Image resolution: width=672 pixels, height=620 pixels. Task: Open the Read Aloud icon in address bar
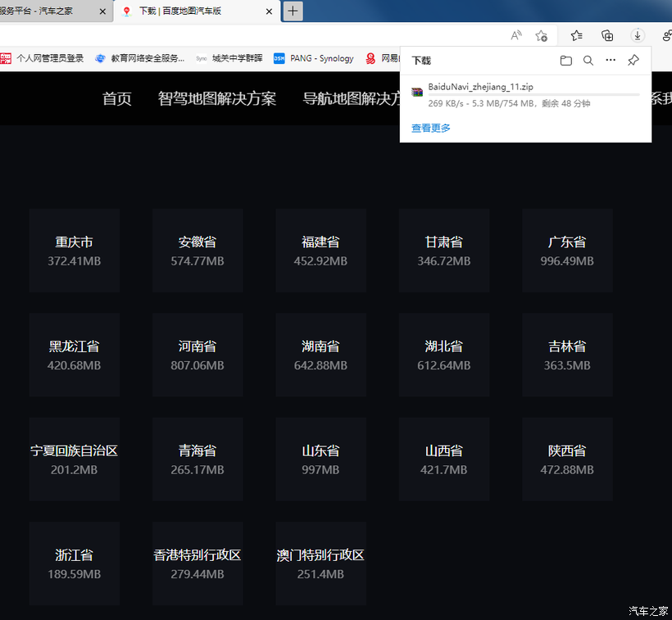point(516,35)
